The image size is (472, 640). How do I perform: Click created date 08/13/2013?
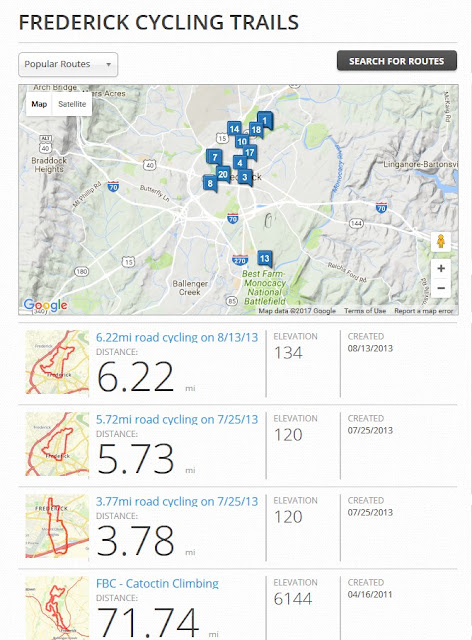pyautogui.click(x=370, y=349)
